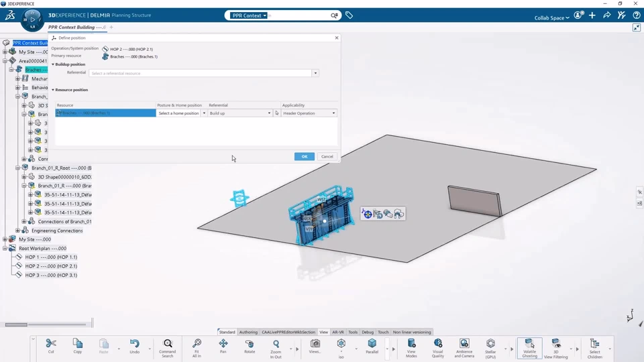This screenshot has height=362, width=644.
Task: Switch to Non linear versioning tab
Action: pyautogui.click(x=411, y=332)
